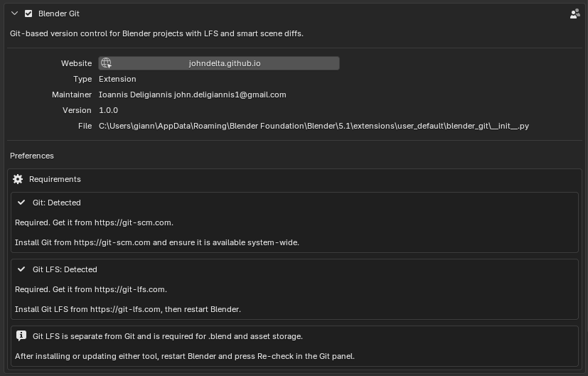Click the Git Detected checkmark icon

[x=21, y=203]
